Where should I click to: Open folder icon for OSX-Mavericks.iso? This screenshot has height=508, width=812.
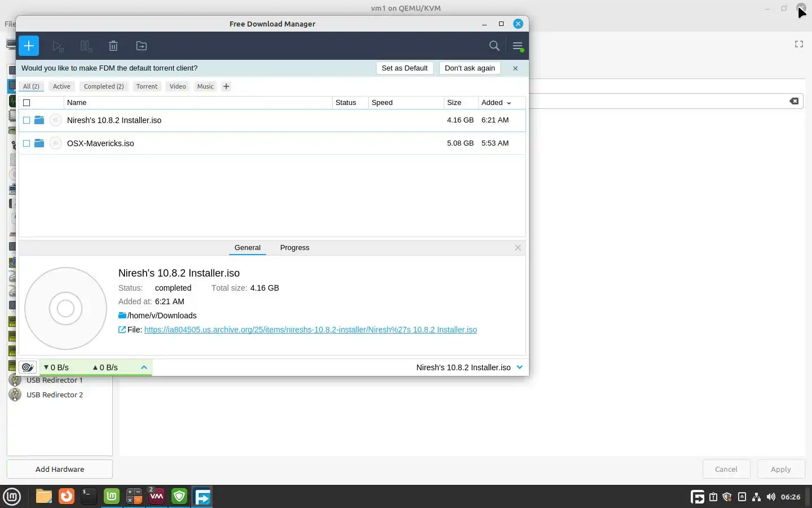tap(39, 143)
